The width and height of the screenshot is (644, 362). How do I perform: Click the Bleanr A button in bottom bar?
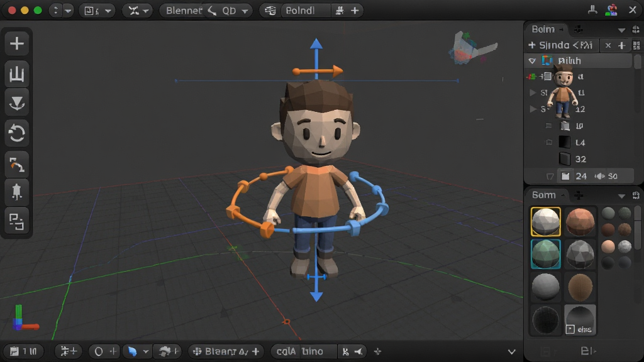226,351
